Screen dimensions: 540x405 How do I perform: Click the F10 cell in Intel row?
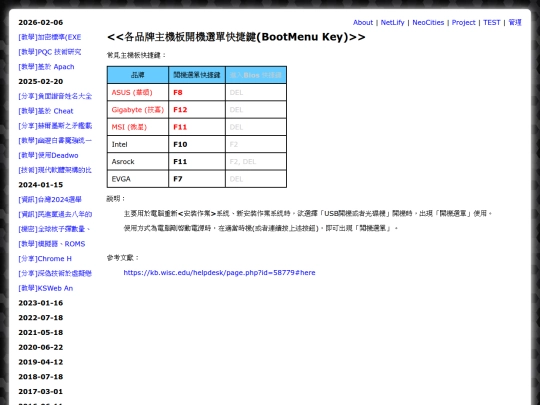pos(197,144)
